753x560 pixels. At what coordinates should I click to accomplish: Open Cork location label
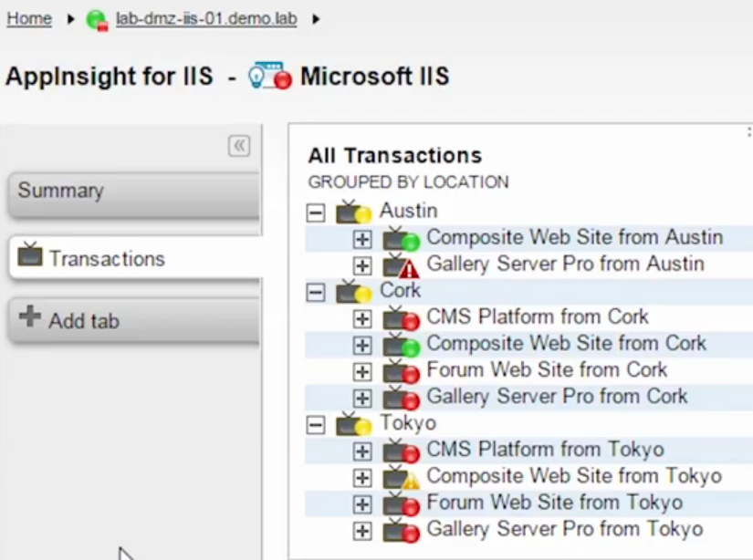[x=400, y=290]
